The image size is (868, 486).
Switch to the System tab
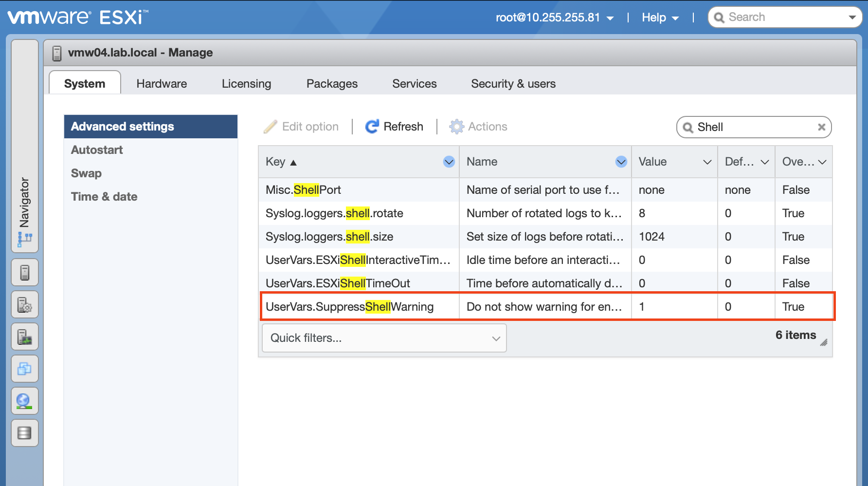pyautogui.click(x=85, y=83)
